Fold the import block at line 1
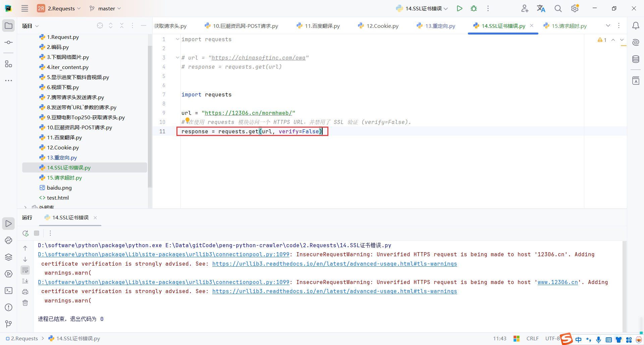The height and width of the screenshot is (345, 644). click(177, 39)
